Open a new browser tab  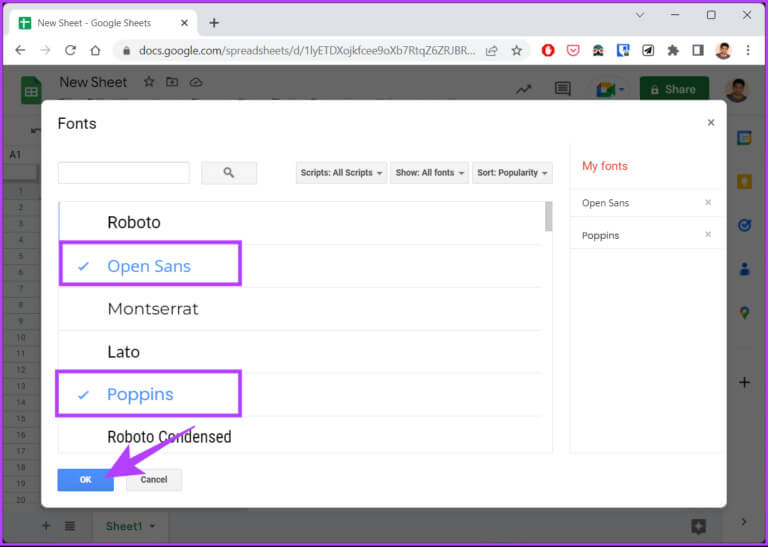click(214, 23)
